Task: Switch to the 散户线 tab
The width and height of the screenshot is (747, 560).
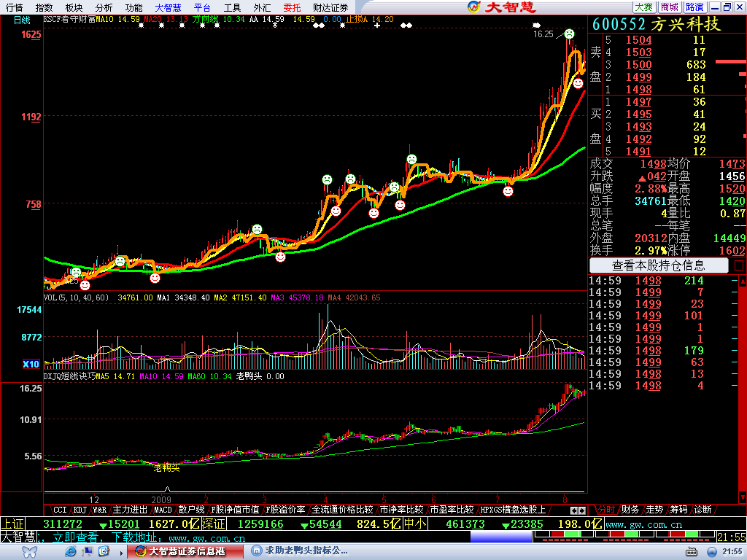Action: pyautogui.click(x=192, y=510)
